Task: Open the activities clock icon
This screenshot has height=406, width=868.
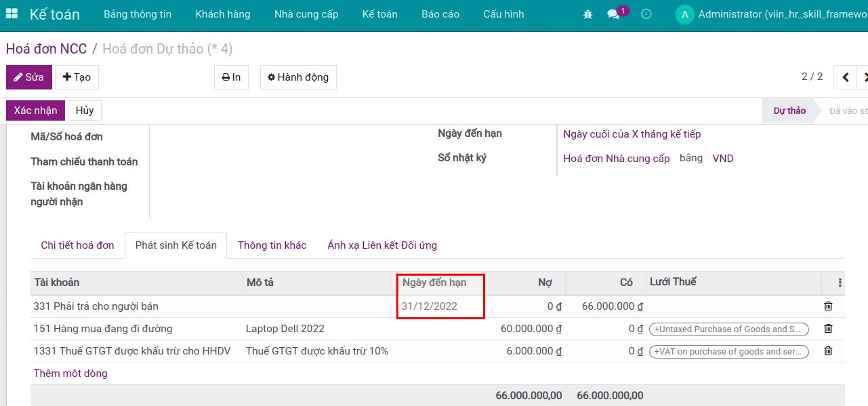Action: (646, 14)
